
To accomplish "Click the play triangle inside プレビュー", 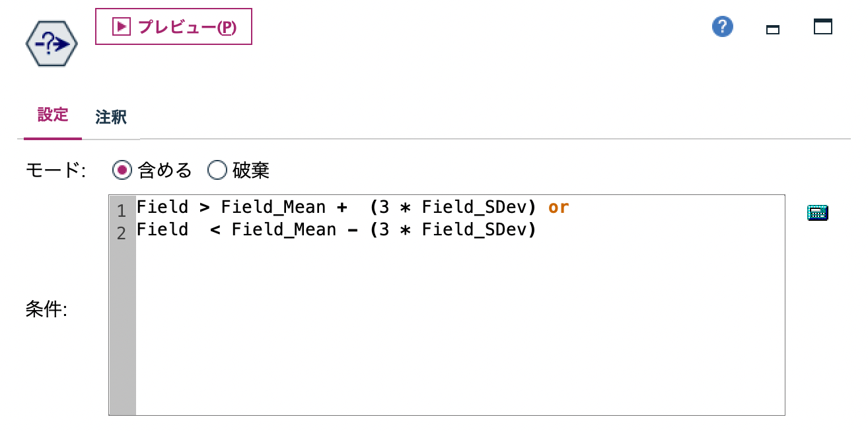I will [122, 26].
